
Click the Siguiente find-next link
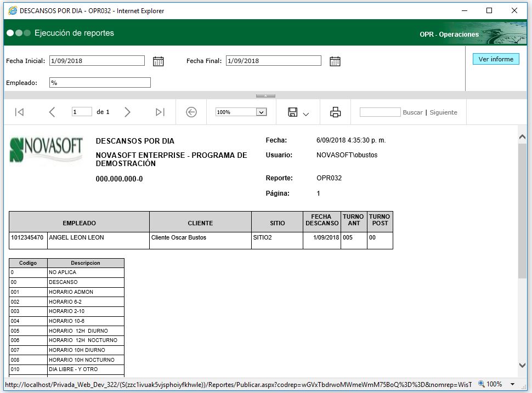443,112
